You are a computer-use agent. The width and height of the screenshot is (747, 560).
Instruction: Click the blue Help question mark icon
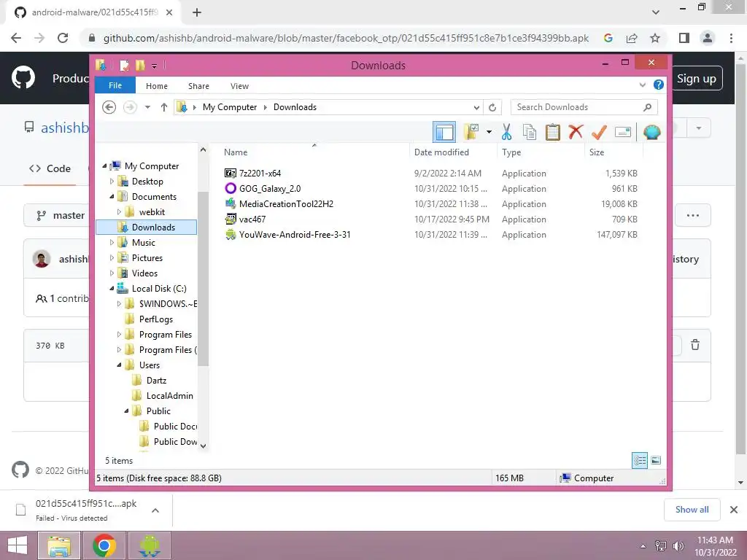tap(659, 85)
